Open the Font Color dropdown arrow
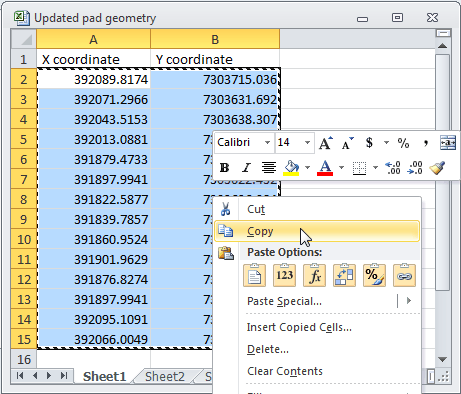This screenshot has height=394, width=461. click(x=341, y=168)
